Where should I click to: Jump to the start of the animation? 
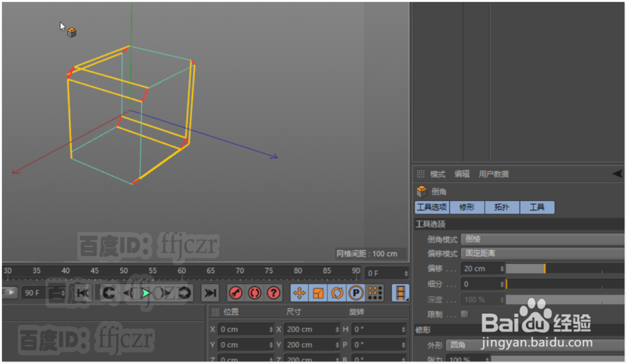coord(83,293)
